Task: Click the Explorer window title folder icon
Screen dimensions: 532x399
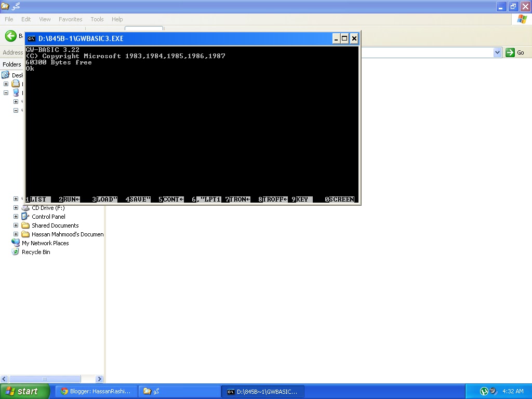Action: pos(5,6)
